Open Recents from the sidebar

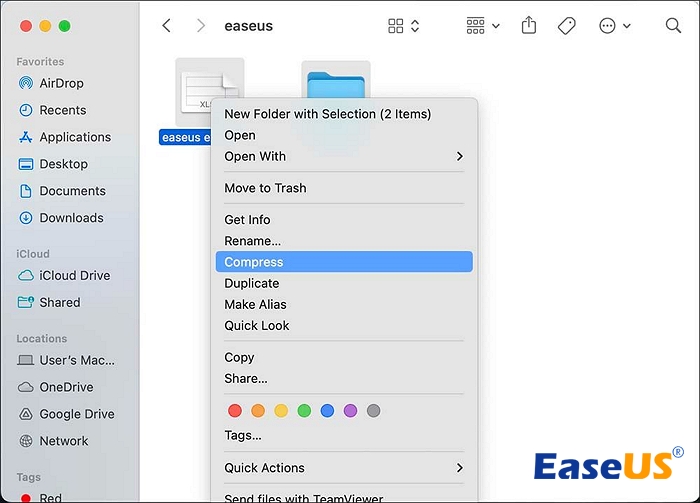62,110
